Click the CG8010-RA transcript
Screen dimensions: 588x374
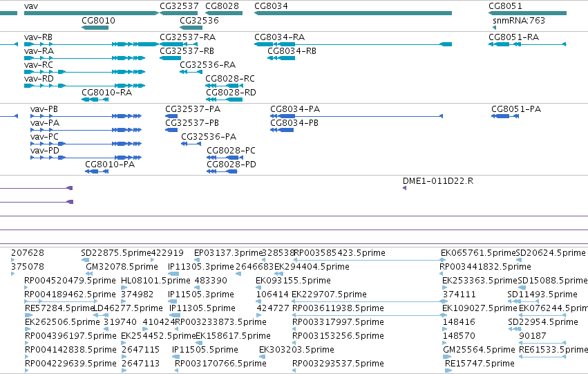(95, 100)
